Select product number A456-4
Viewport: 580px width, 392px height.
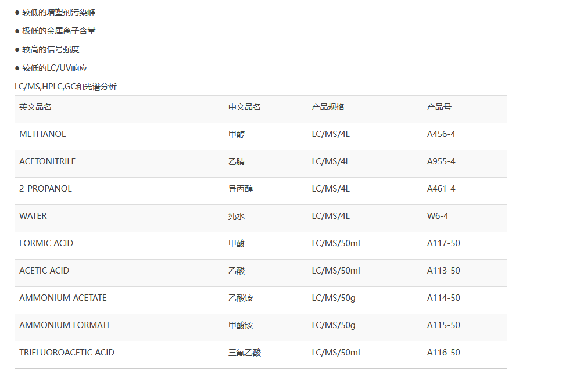(441, 134)
